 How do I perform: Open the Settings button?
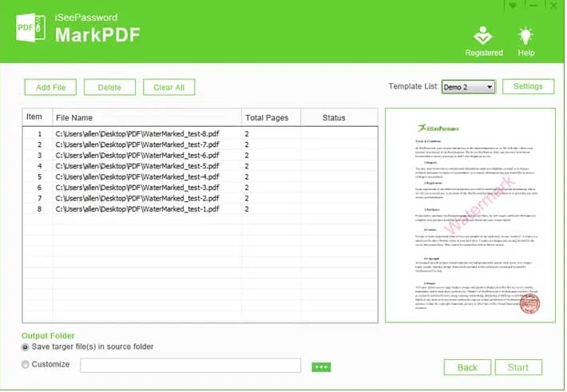(x=528, y=86)
